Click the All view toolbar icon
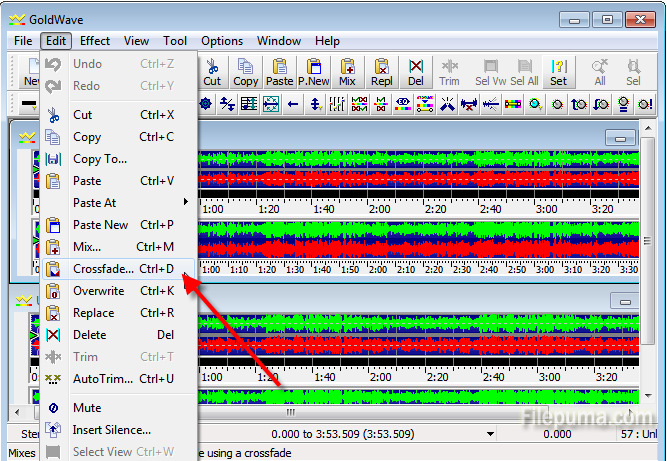The height and width of the screenshot is (461, 667). pyautogui.click(x=599, y=71)
